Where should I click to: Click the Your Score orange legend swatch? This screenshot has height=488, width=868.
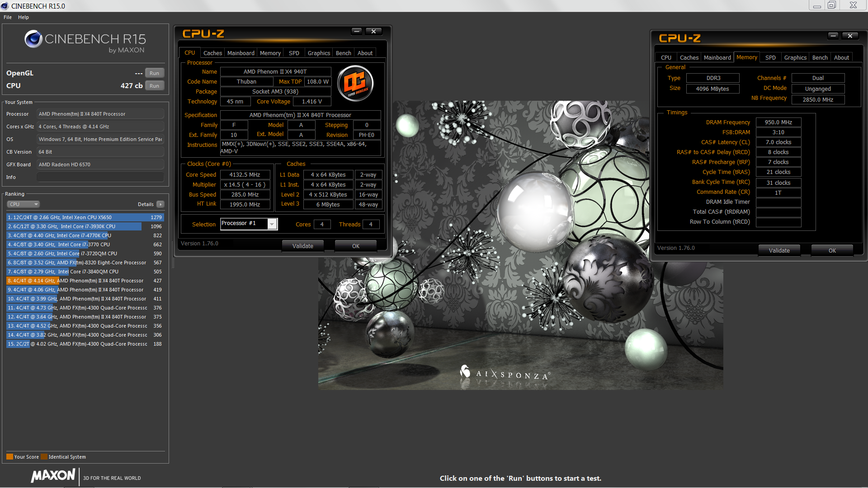click(x=9, y=457)
